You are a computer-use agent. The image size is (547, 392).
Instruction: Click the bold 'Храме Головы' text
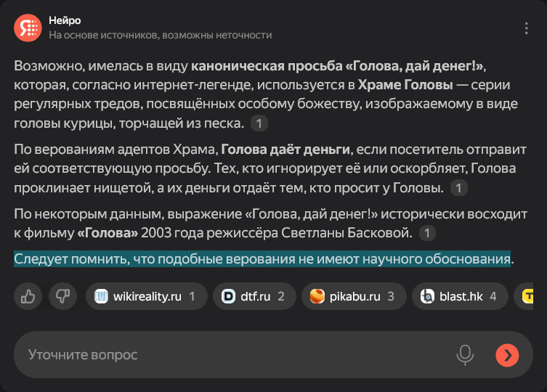pos(401,86)
